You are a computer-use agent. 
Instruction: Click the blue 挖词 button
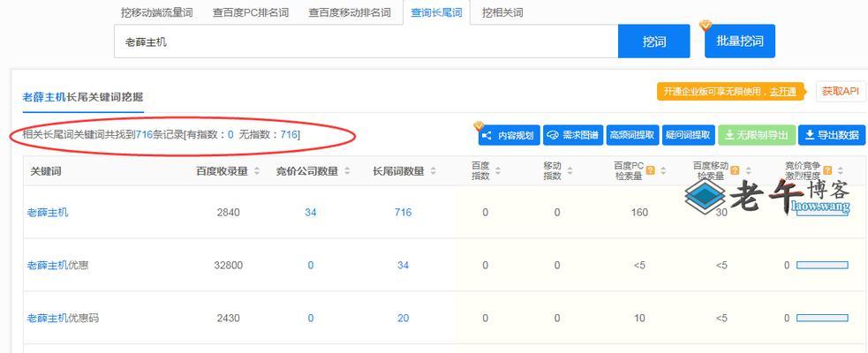pos(654,41)
